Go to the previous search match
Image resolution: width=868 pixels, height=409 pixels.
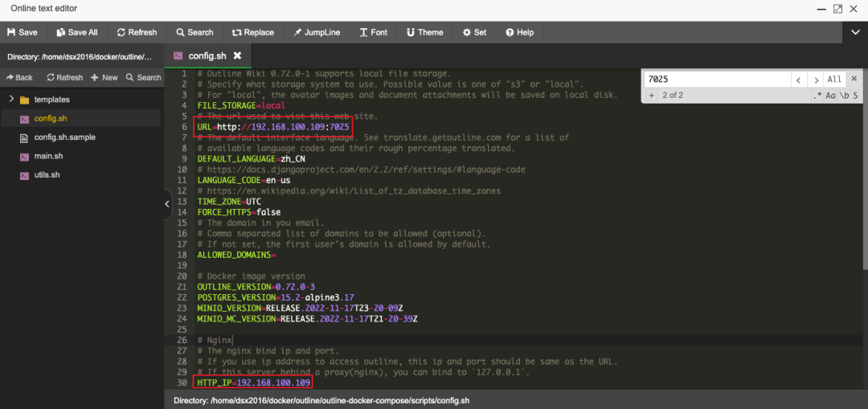click(x=798, y=80)
